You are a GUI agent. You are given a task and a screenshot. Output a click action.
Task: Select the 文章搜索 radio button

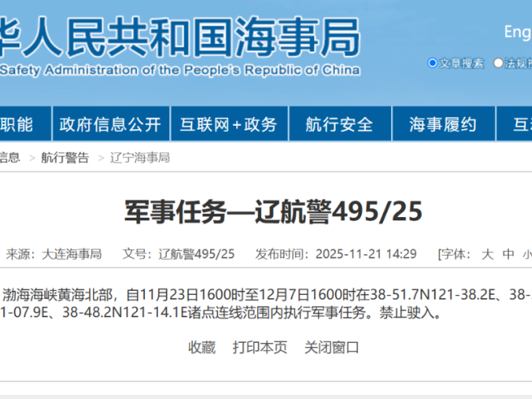click(433, 63)
